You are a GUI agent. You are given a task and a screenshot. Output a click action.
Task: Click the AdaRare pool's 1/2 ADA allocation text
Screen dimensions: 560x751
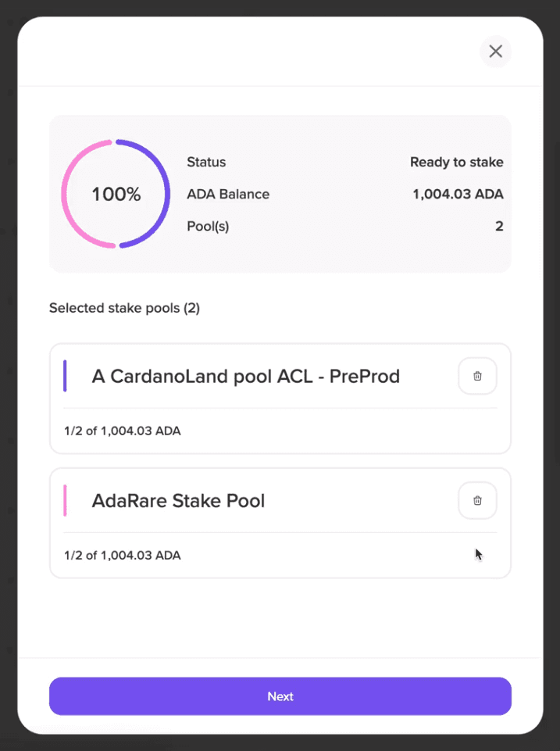(x=123, y=556)
